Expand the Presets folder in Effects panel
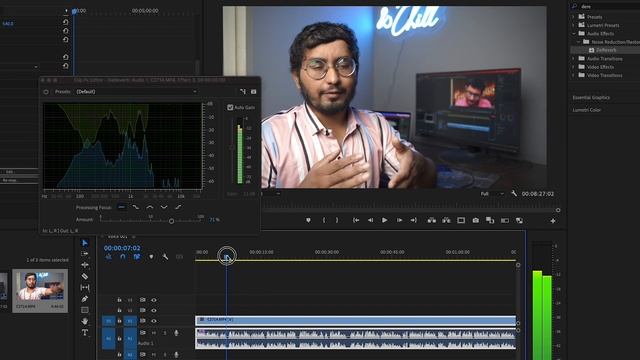This screenshot has width=640, height=360. pyautogui.click(x=573, y=17)
